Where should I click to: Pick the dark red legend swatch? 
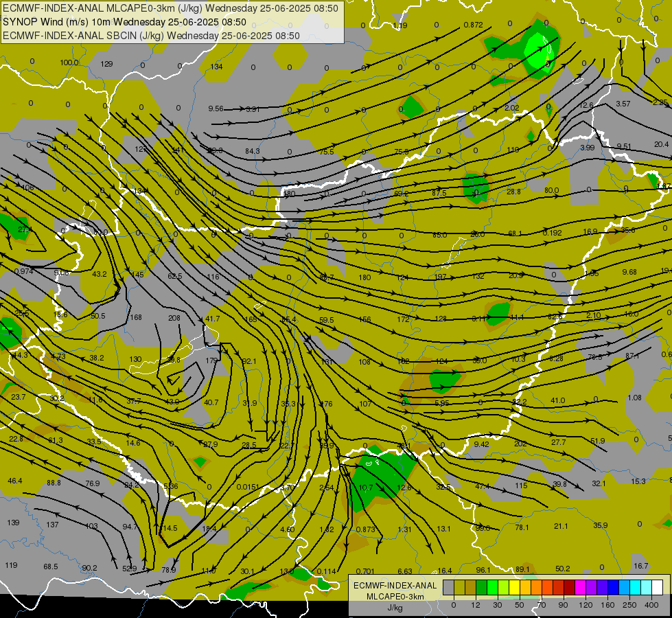(x=570, y=587)
